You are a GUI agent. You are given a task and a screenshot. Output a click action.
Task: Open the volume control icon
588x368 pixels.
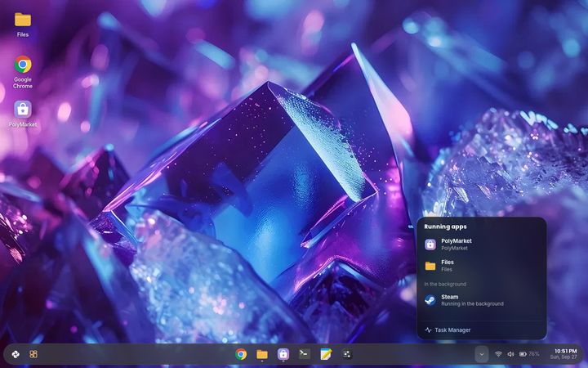tap(510, 354)
